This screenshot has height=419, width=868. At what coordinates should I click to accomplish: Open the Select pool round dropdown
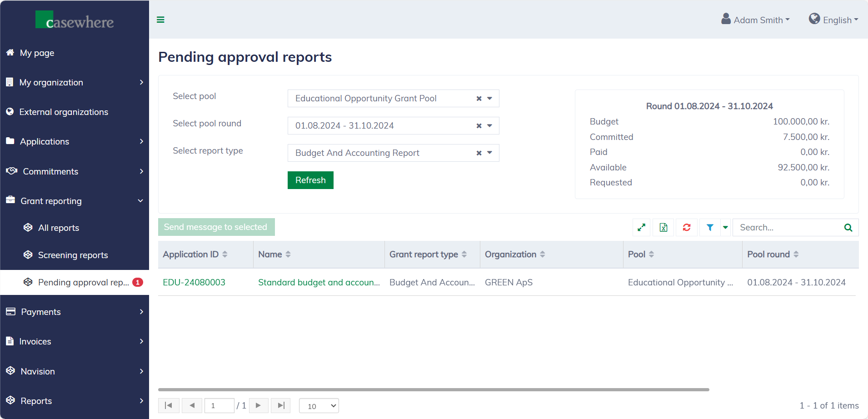coord(490,126)
